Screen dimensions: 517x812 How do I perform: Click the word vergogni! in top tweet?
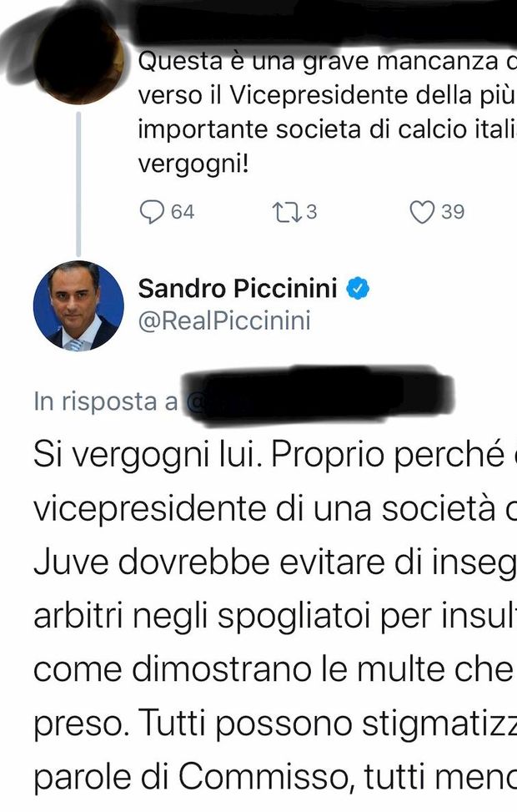pos(193,164)
